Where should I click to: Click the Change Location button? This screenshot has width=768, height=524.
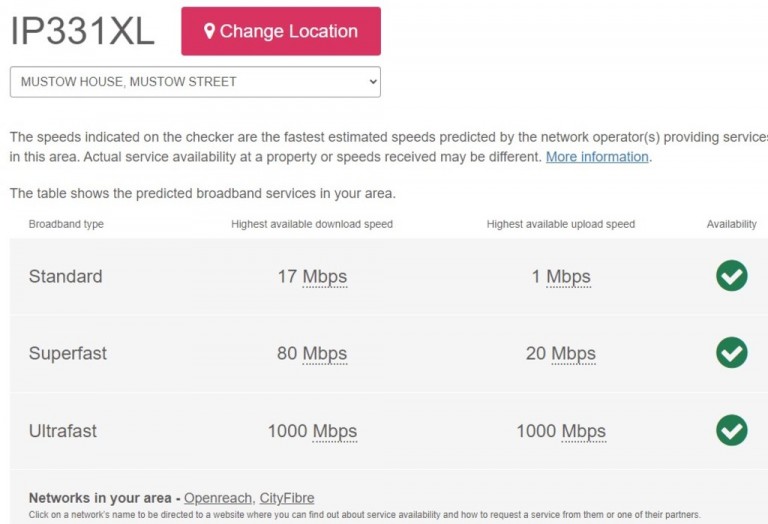coord(281,31)
